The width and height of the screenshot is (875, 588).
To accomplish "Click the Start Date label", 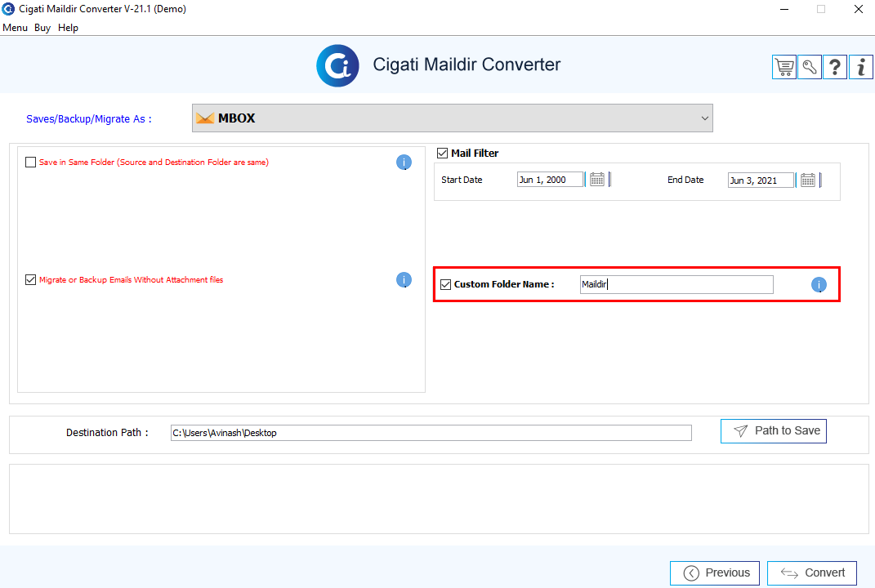I will click(462, 180).
